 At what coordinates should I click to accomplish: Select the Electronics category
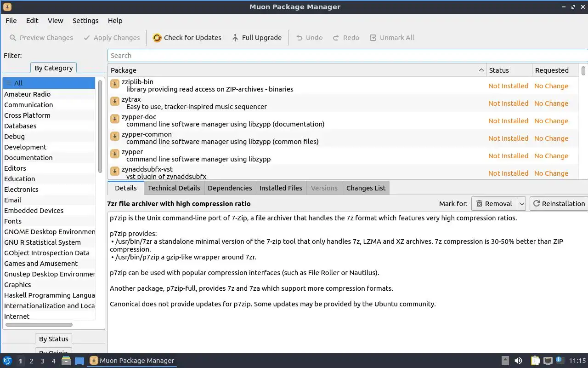[x=49, y=190]
